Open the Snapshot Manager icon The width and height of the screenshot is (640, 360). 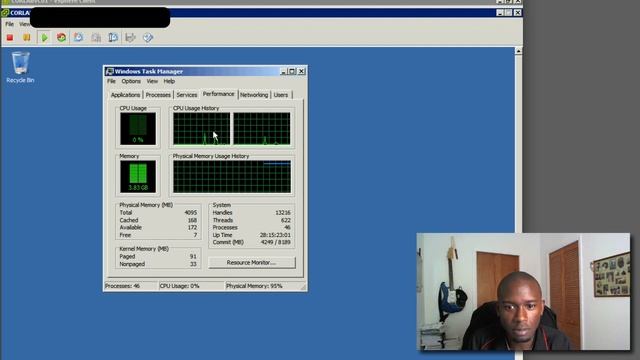point(113,38)
